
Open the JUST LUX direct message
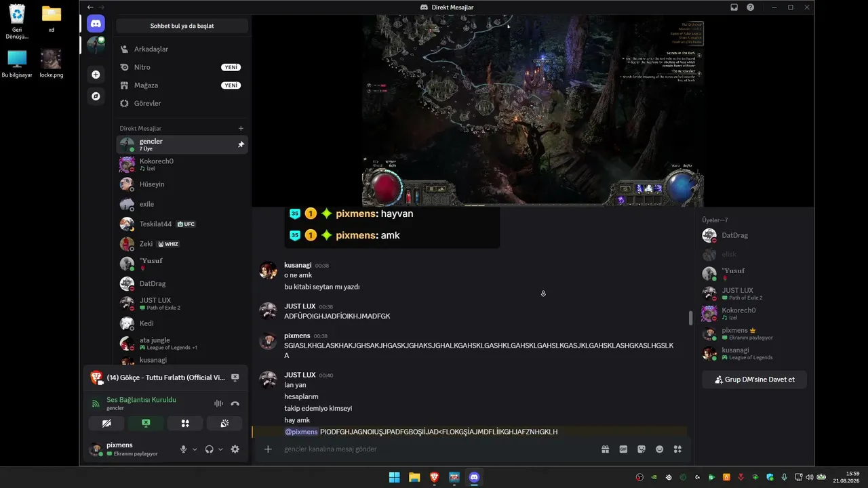tap(182, 303)
